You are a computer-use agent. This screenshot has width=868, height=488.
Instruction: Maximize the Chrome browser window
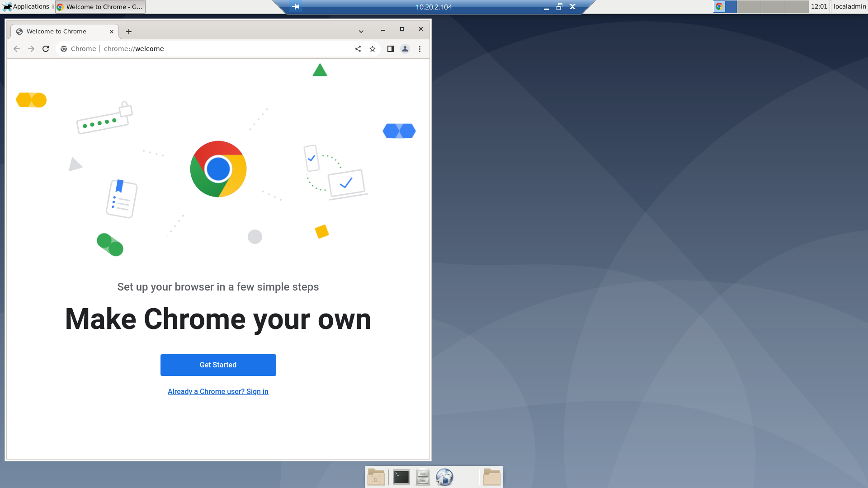tap(402, 29)
